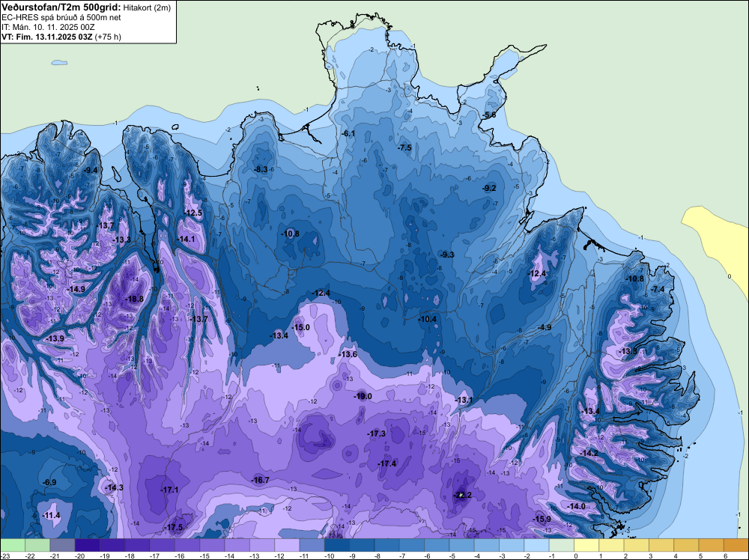Click the -6.1 temperature label
The height and width of the screenshot is (560, 749).
coord(348,133)
